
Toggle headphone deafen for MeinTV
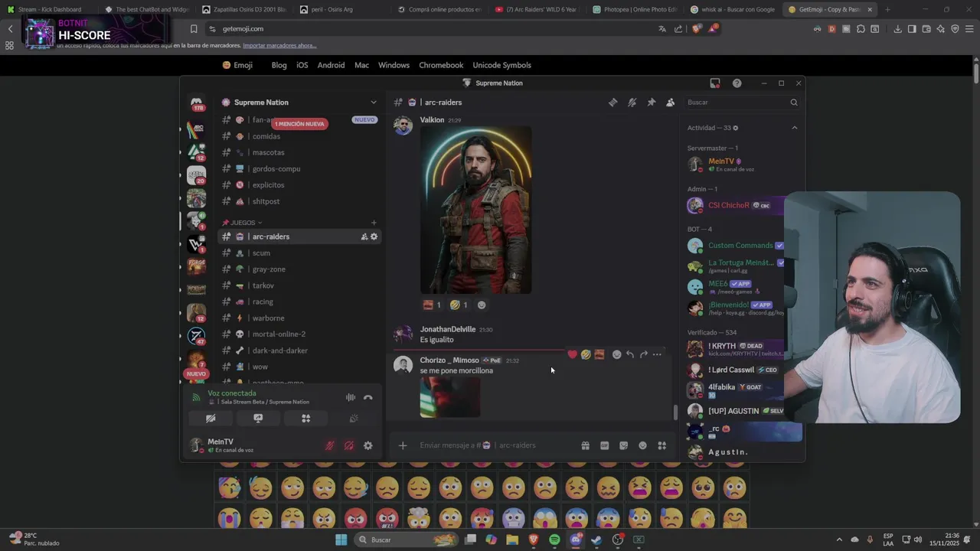348,445
